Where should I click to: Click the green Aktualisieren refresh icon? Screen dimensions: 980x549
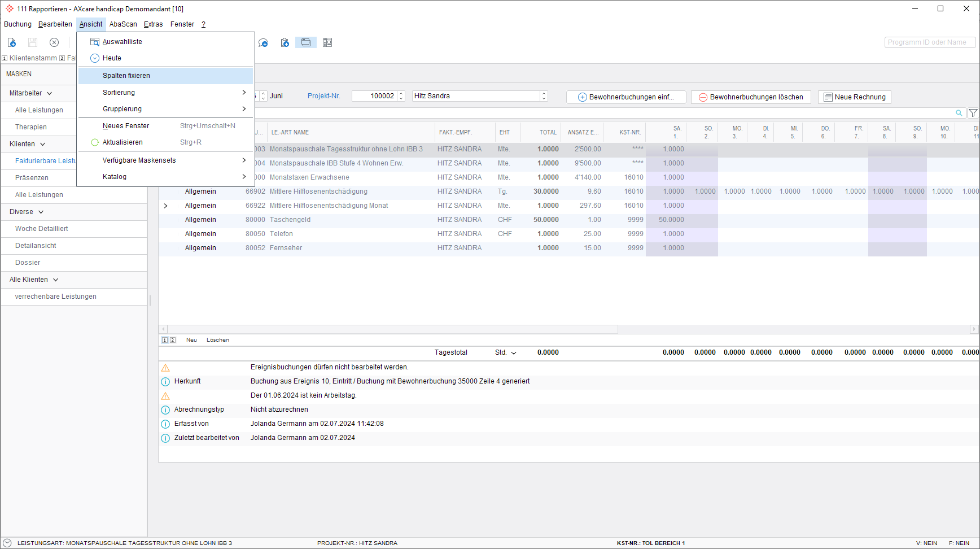click(x=95, y=142)
